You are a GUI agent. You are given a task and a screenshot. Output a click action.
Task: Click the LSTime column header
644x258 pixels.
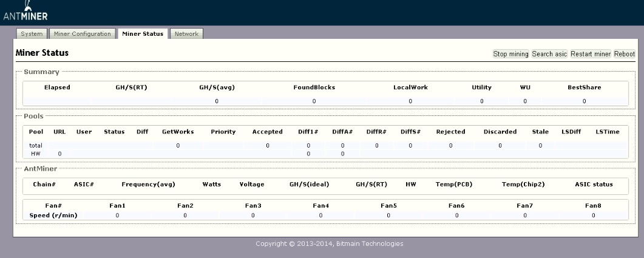tap(608, 132)
